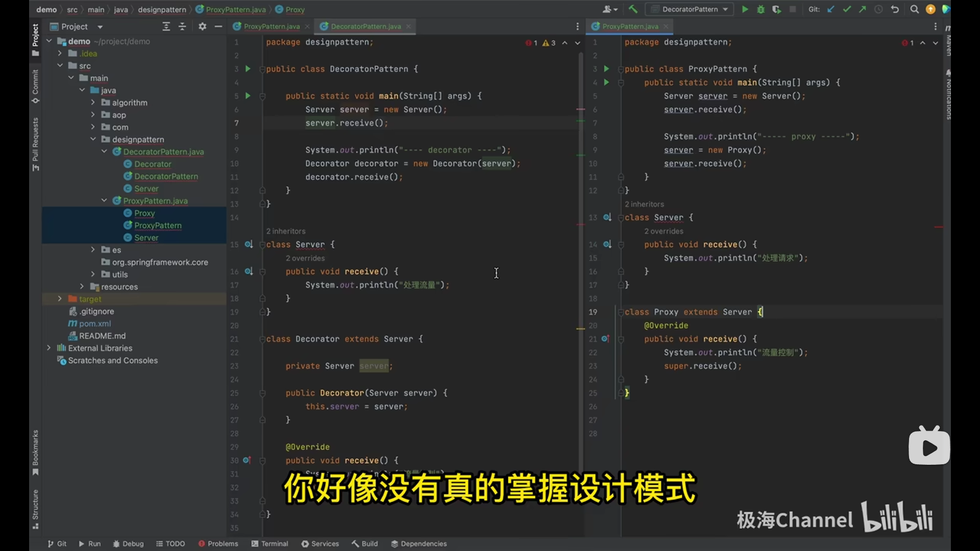Screen dimensions: 980x551
Task: Expand the target folder
Action: click(x=60, y=299)
